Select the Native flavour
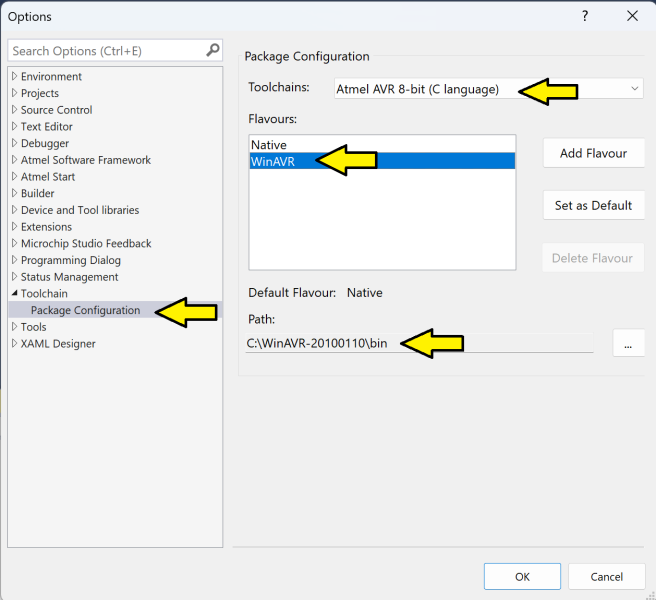 (x=269, y=145)
